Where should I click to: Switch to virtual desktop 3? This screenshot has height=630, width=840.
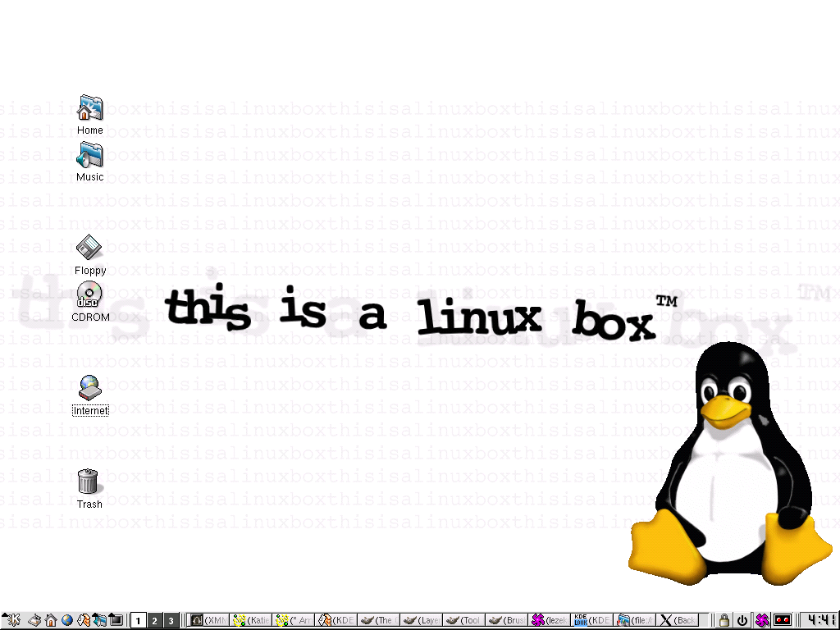pyautogui.click(x=171, y=620)
